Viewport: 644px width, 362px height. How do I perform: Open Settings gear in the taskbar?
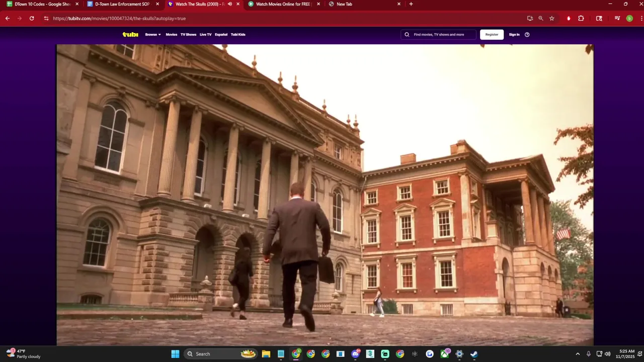tap(459, 354)
